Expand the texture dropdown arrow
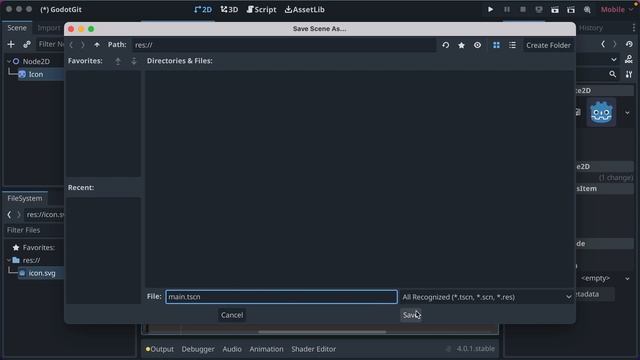 [x=627, y=113]
